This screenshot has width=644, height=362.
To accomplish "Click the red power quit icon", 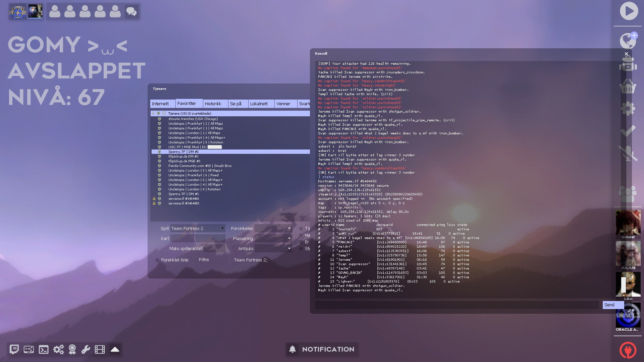I will pos(628,350).
